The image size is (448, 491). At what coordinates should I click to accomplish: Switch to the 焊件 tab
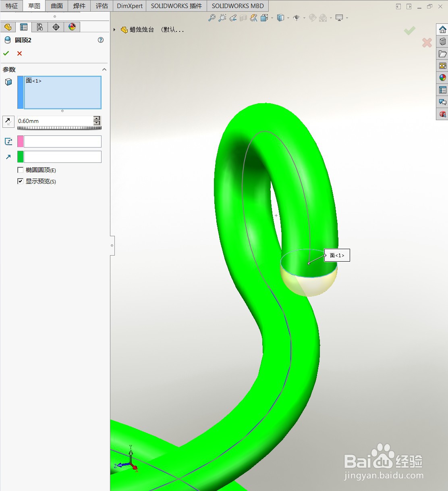(x=79, y=6)
